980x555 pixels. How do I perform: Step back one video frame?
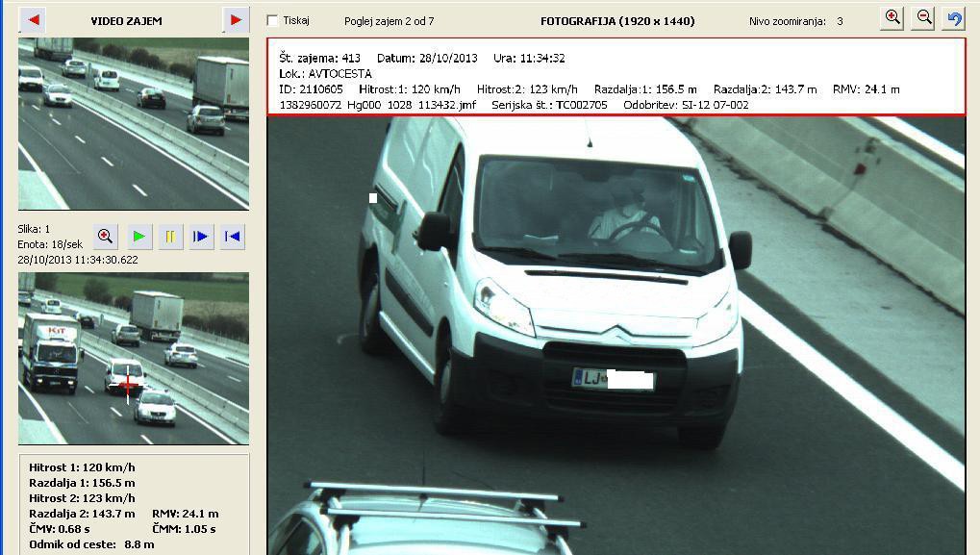[x=232, y=237]
